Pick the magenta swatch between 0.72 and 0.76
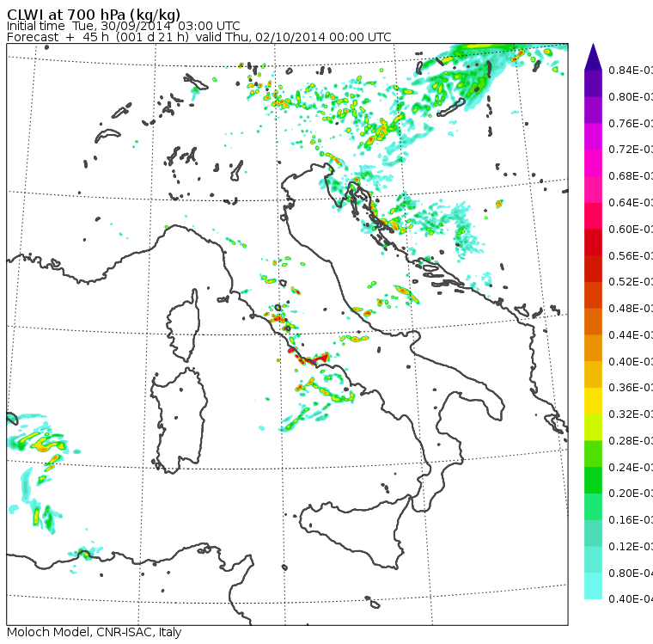This screenshot has height=644, width=653. pyautogui.click(x=593, y=137)
